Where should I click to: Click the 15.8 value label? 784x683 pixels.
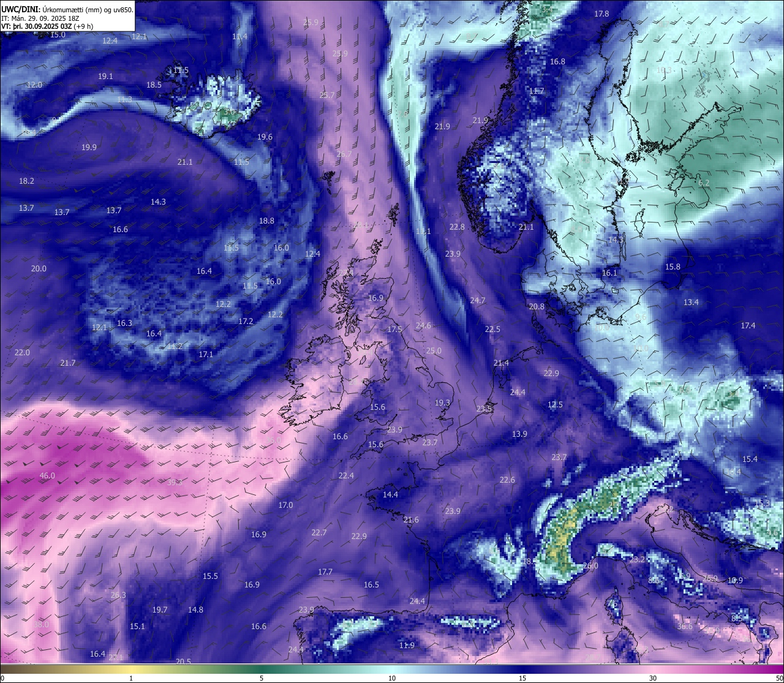pyautogui.click(x=673, y=267)
